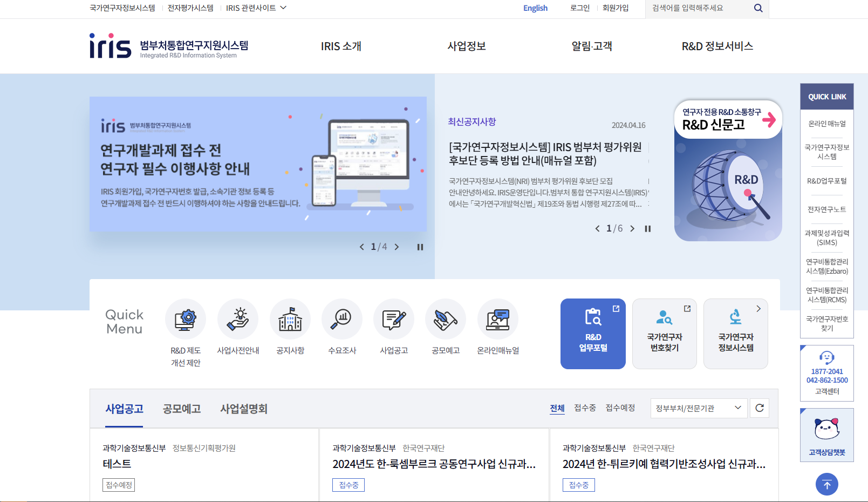The height and width of the screenshot is (502, 868).
Task: Expand the IRIS 관련사이트 dropdown
Action: 256,8
